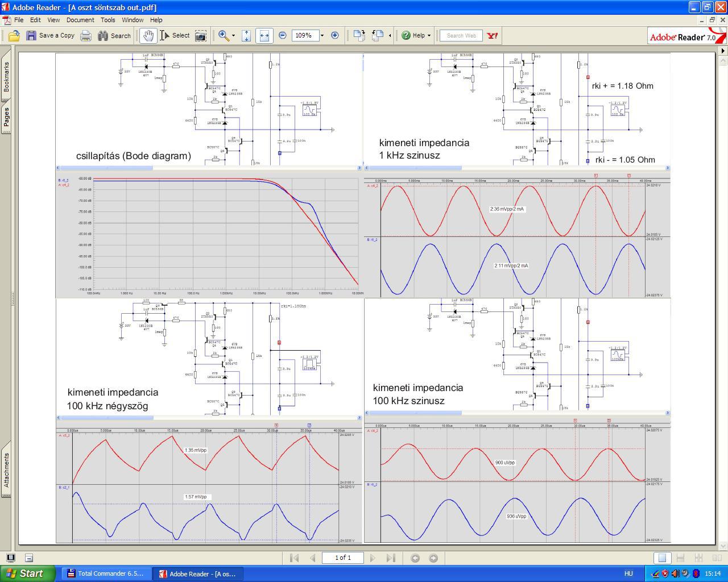Toggle full screen view icon
The image size is (728, 582).
10,558
